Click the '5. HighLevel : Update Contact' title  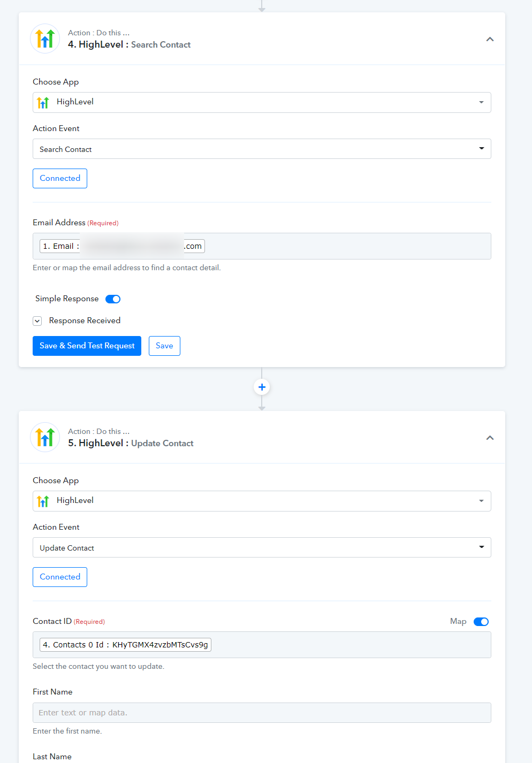131,443
